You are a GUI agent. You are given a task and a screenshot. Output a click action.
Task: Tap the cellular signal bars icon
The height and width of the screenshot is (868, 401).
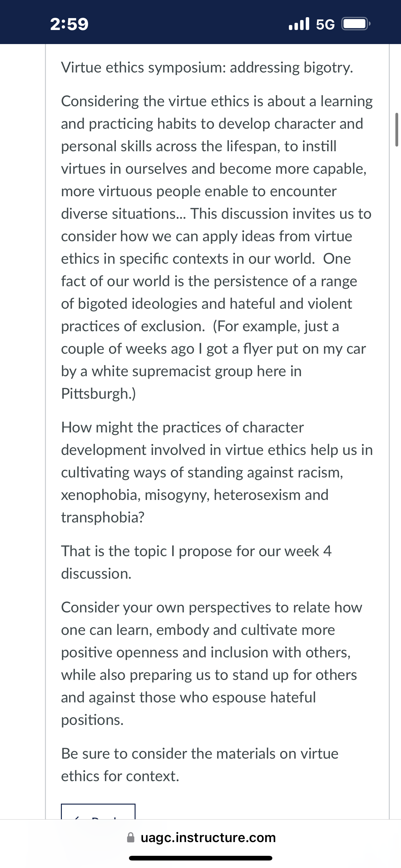coord(299,24)
